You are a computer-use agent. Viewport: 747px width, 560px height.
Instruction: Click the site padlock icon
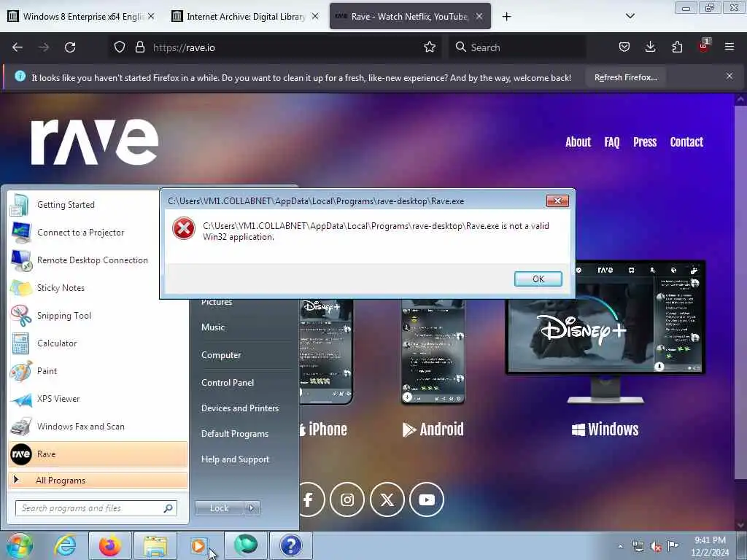[139, 47]
